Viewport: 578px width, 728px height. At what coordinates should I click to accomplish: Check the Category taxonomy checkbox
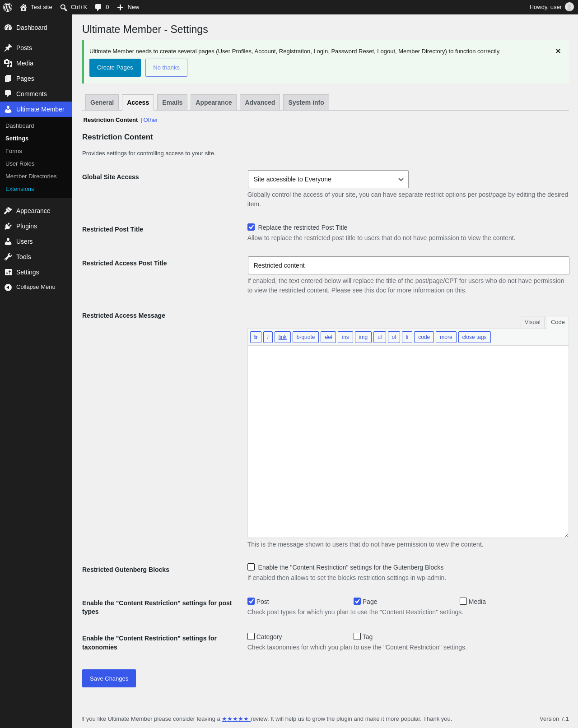click(x=251, y=636)
